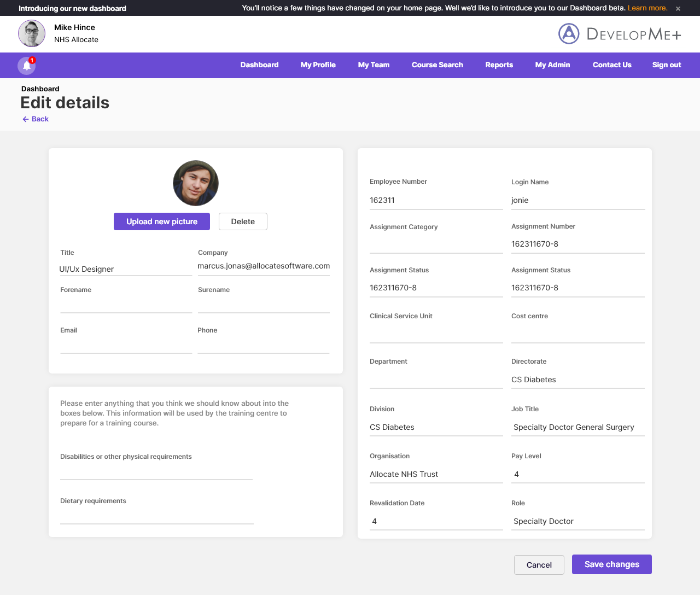
Task: Open Course Search
Action: click(437, 65)
